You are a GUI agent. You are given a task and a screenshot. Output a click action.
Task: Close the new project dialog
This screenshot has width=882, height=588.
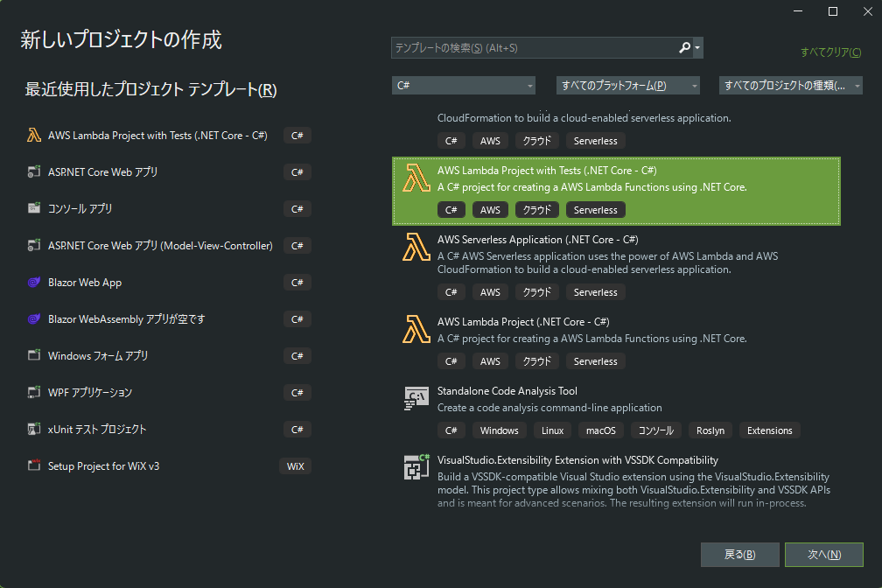867,11
